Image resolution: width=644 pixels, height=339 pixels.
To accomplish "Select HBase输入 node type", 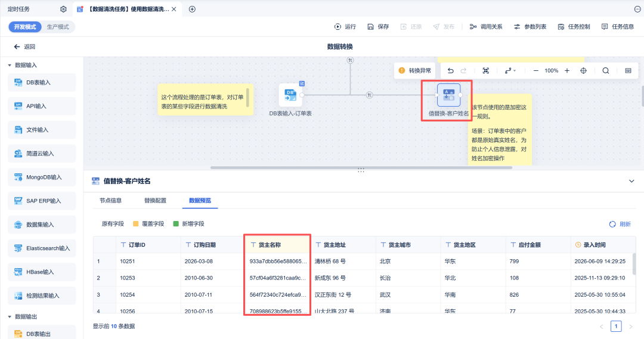I will pyautogui.click(x=42, y=272).
